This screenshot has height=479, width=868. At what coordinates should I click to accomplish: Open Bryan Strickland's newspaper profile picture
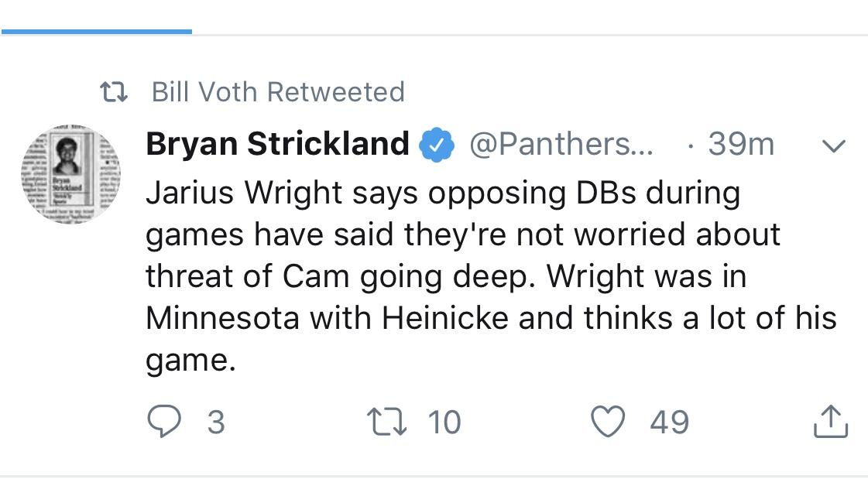pos(71,174)
